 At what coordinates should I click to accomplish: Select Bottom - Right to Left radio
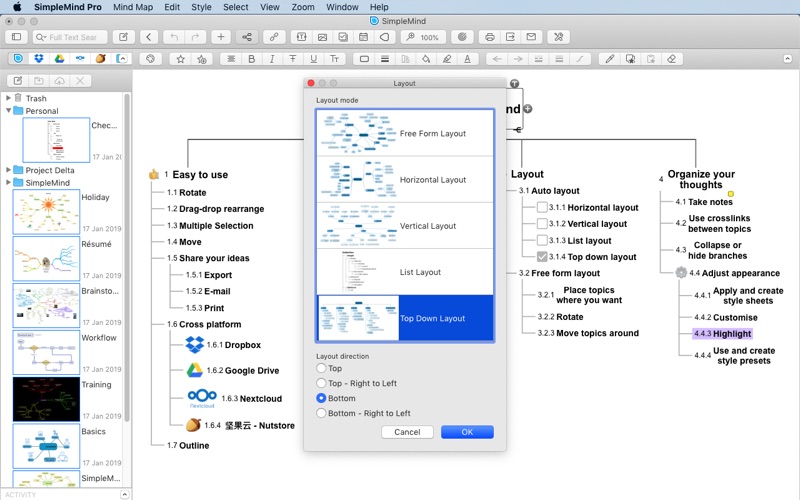(321, 413)
